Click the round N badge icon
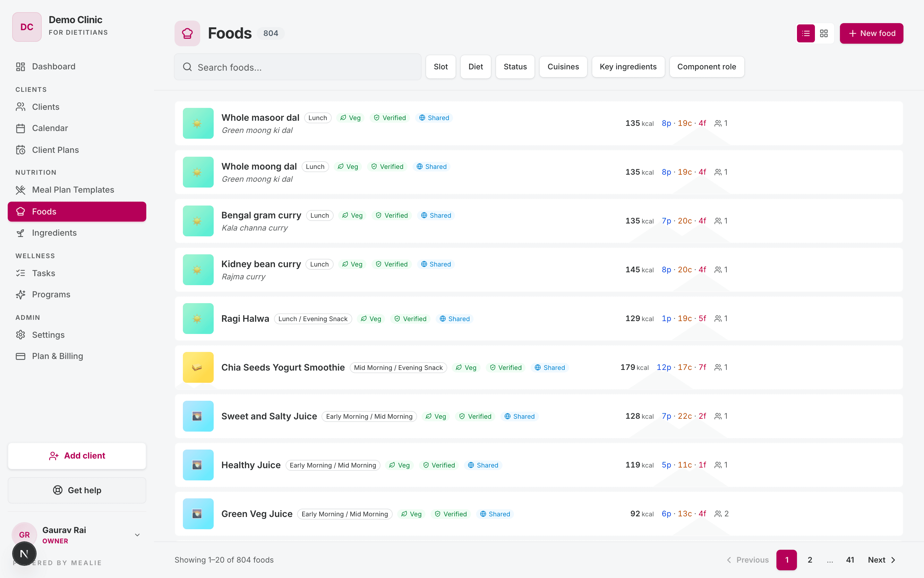Screen dimensions: 924x578 pyautogui.click(x=24, y=554)
